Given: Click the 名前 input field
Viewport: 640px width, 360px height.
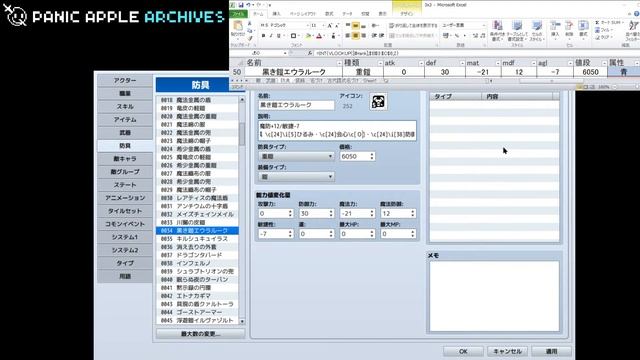Looking at the screenshot, I should click(x=296, y=105).
